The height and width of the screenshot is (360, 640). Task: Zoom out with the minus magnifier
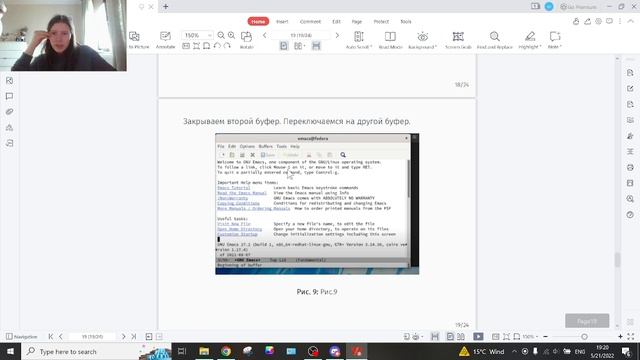click(x=221, y=36)
